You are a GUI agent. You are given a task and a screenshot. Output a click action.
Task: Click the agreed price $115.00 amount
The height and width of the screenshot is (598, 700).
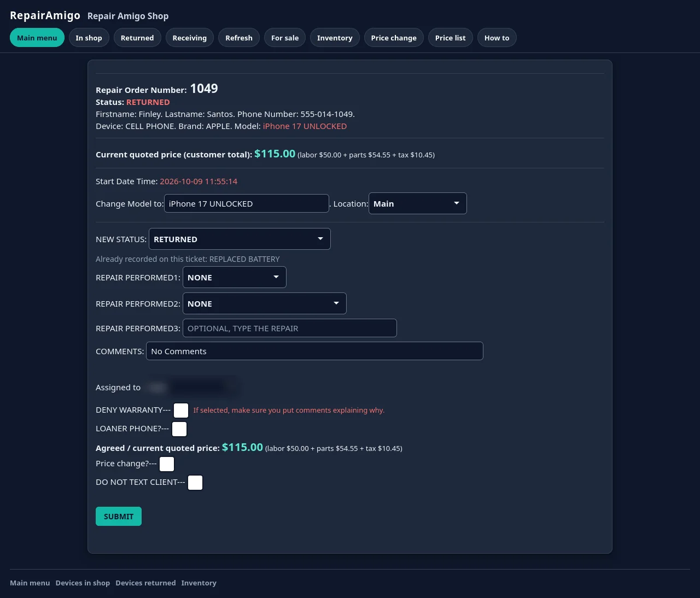tap(242, 447)
